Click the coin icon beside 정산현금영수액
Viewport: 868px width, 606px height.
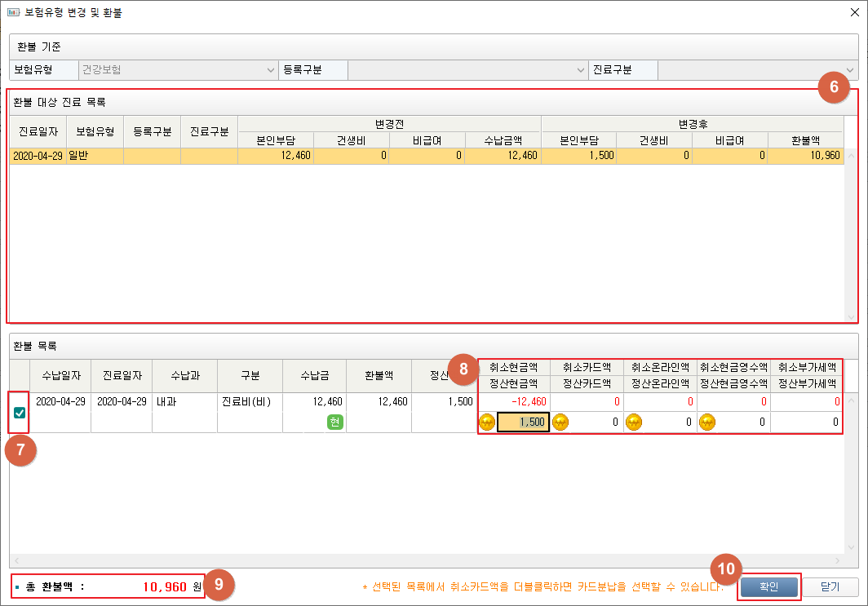(706, 422)
